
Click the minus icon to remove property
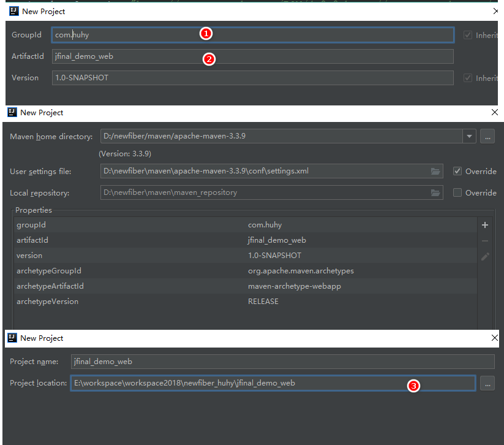point(485,241)
